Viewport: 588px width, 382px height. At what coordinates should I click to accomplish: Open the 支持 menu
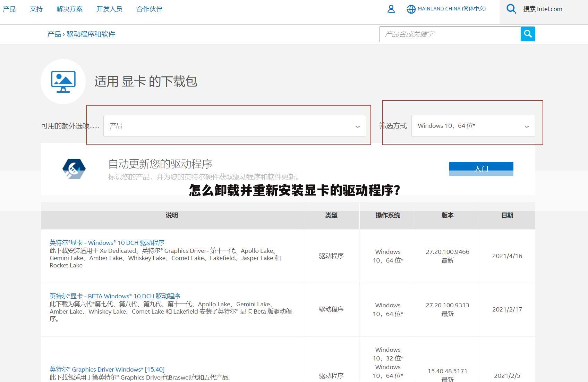[36, 9]
